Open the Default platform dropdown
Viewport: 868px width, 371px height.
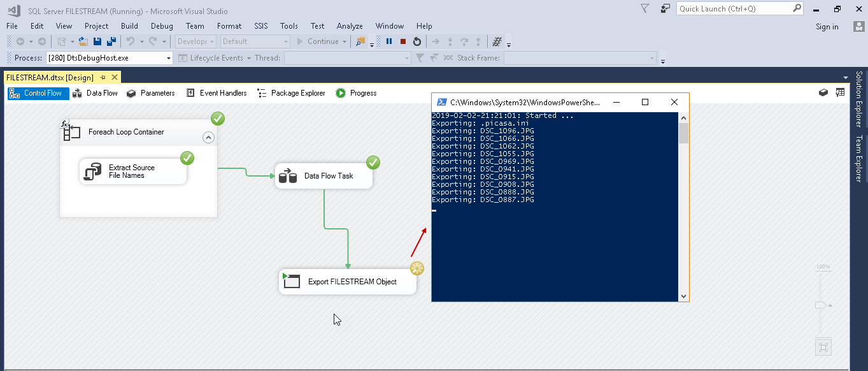(x=254, y=41)
